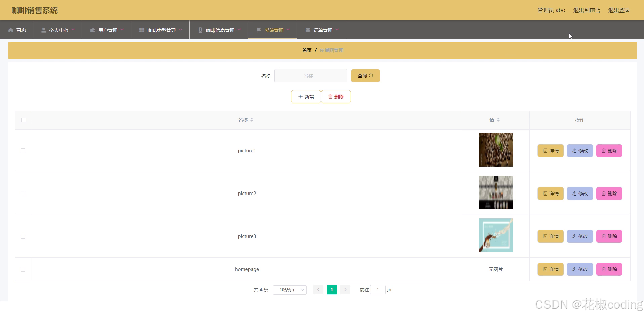Click the 首页 breadcrumb link
Screen dimensions: 644x315
click(307, 50)
